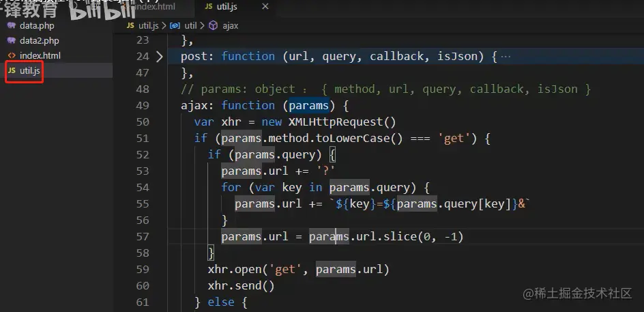This screenshot has width=644, height=312.
Task: Click line number 57 in the gutter
Action: [142, 237]
